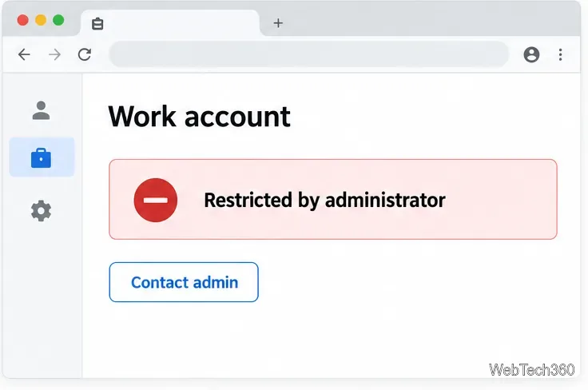
Task: Open a new tab with plus button
Action: click(278, 23)
